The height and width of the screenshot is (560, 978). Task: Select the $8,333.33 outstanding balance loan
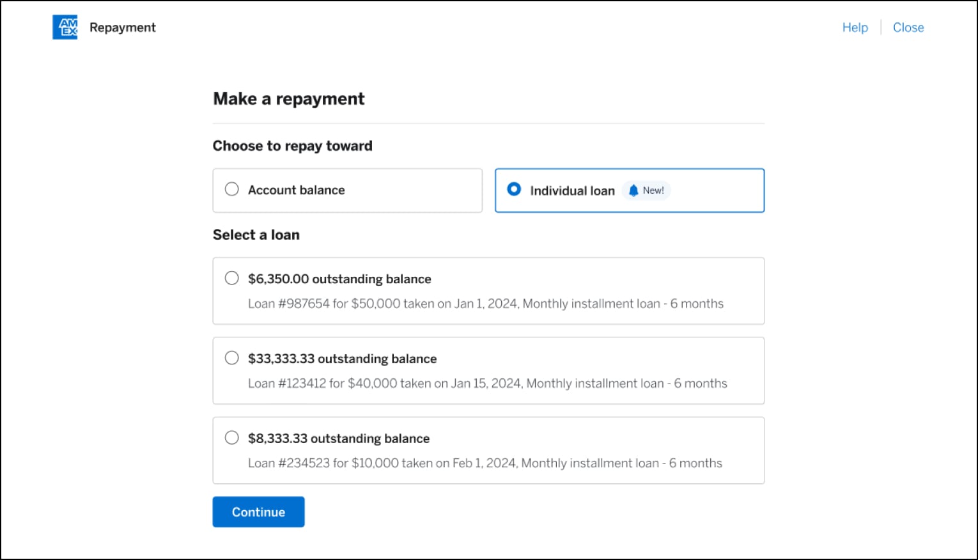tap(231, 438)
